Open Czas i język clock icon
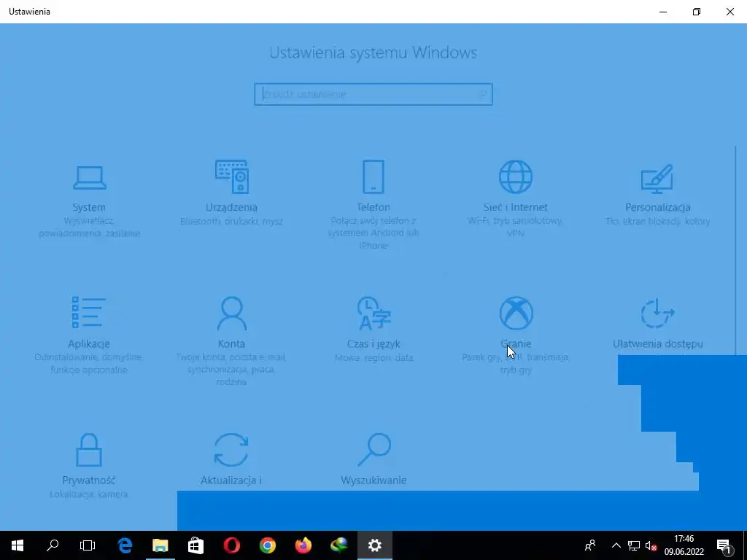Viewport: 747px width, 560px height. click(x=374, y=314)
